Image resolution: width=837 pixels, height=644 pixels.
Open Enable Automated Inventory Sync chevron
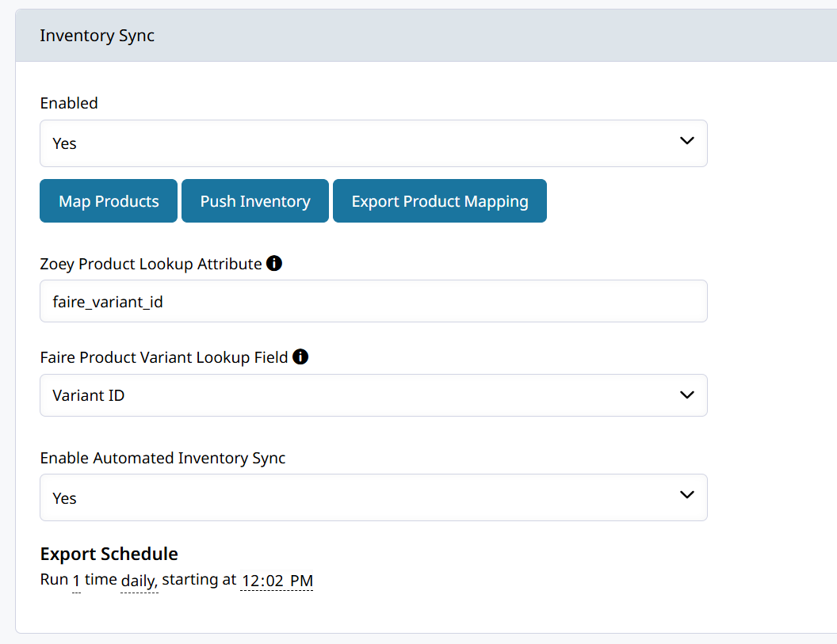click(687, 494)
